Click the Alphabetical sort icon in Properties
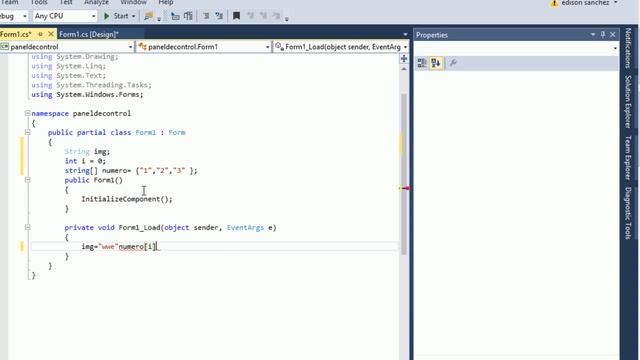This screenshot has width=640, height=360. point(436,63)
